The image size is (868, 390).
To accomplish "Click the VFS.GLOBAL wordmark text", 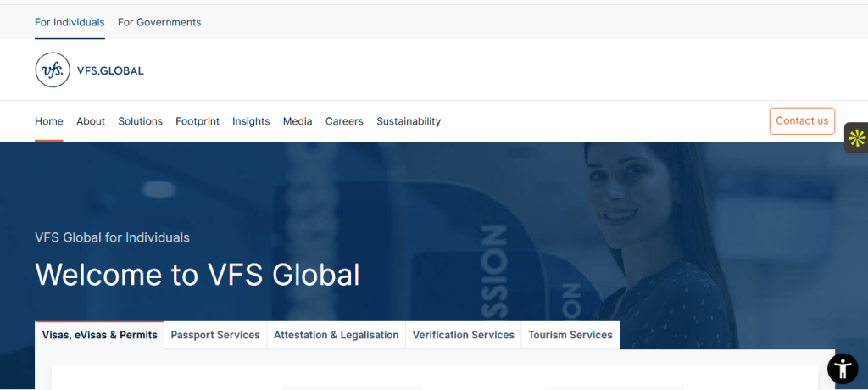I will (x=110, y=71).
